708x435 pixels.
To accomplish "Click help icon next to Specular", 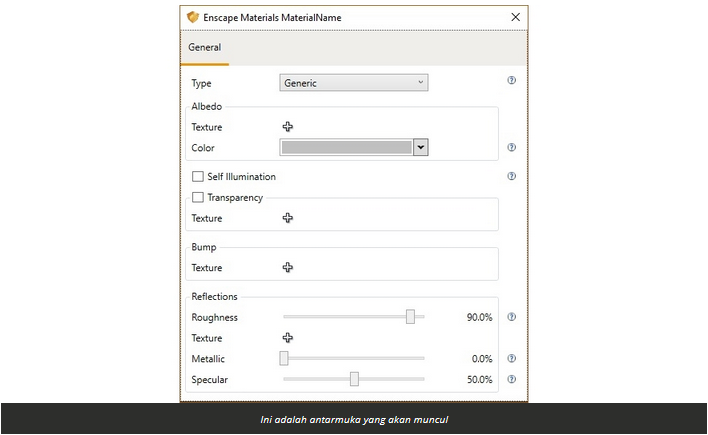I will click(x=512, y=379).
